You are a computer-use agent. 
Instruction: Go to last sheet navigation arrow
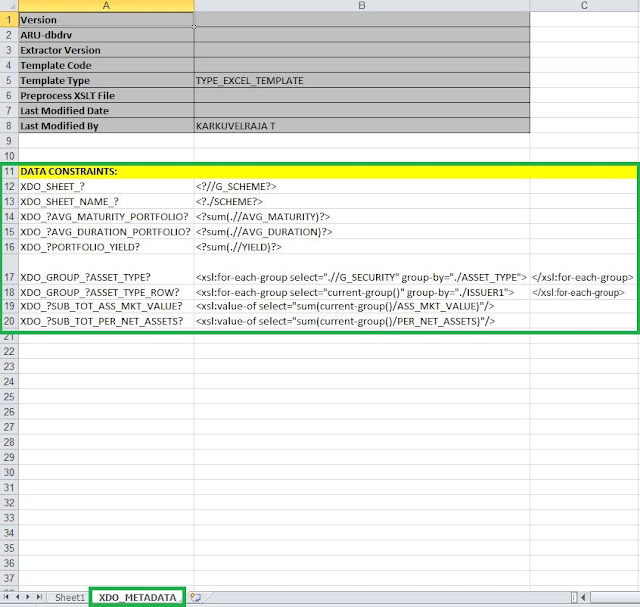39,597
